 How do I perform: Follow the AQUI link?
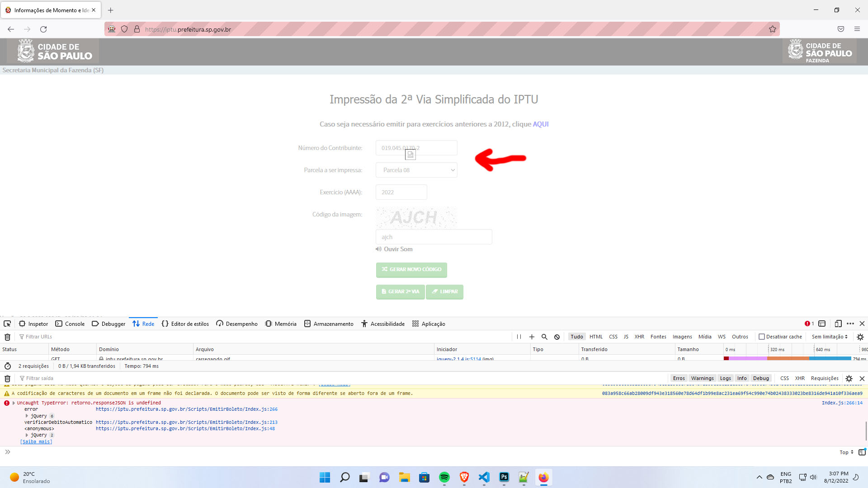540,124
